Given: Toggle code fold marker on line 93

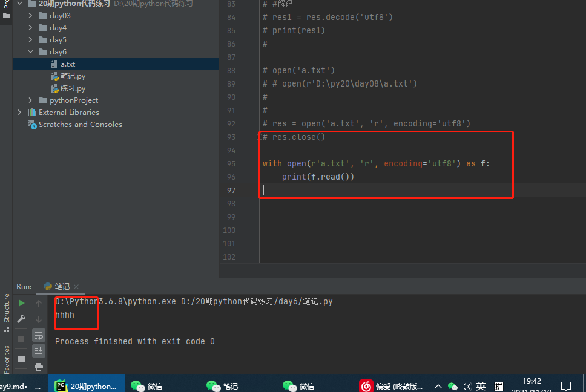Looking at the screenshot, I should (258, 137).
